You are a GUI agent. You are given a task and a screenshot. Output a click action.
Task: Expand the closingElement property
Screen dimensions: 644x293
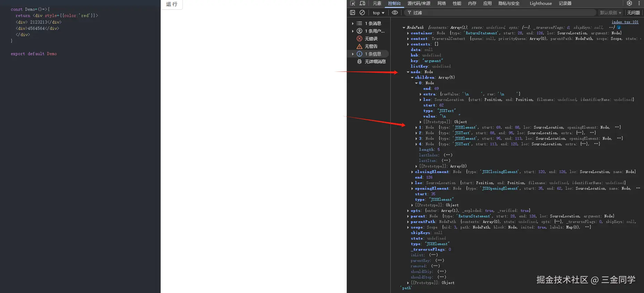412,172
